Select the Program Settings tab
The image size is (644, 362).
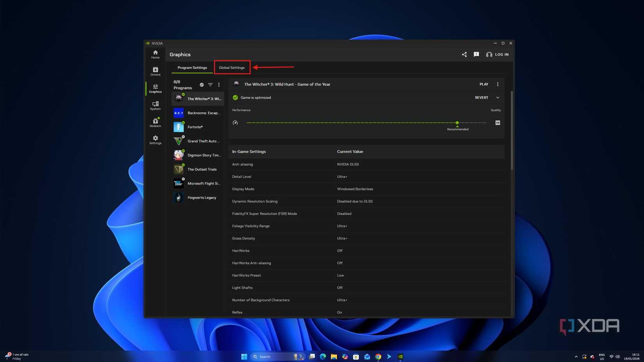click(x=192, y=67)
